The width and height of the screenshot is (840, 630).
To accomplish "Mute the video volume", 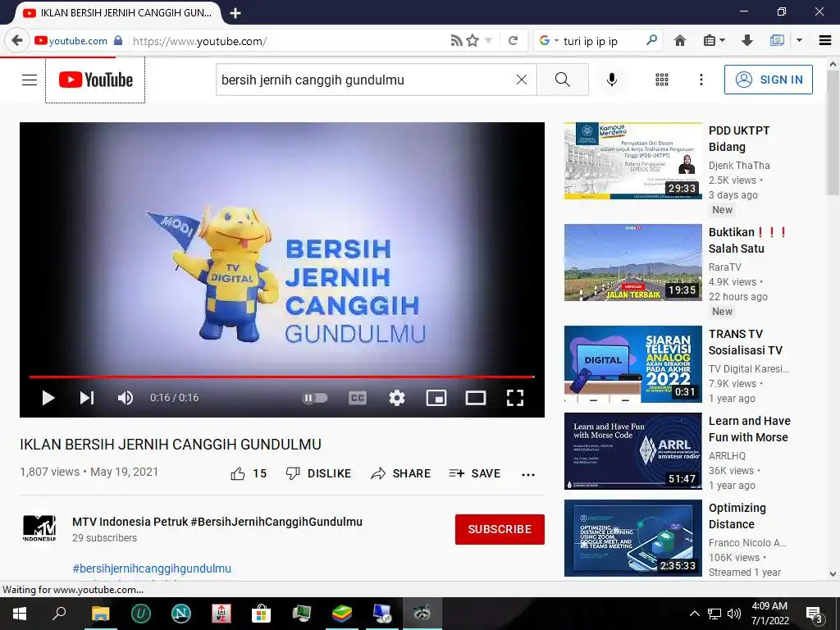I will (x=126, y=398).
